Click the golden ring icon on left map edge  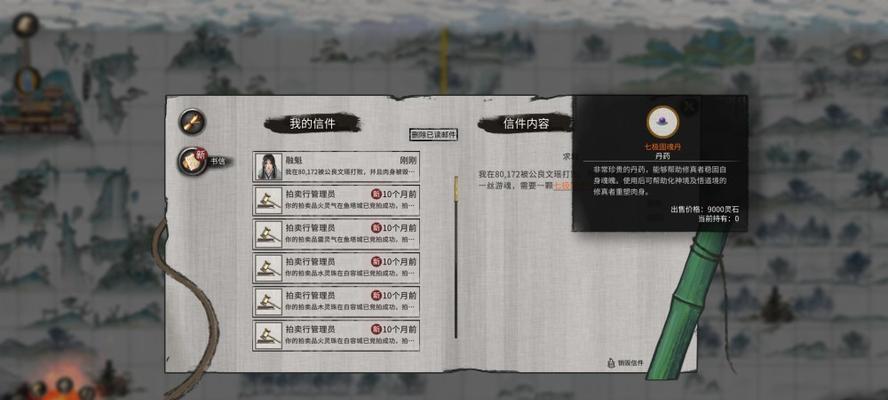click(x=27, y=81)
